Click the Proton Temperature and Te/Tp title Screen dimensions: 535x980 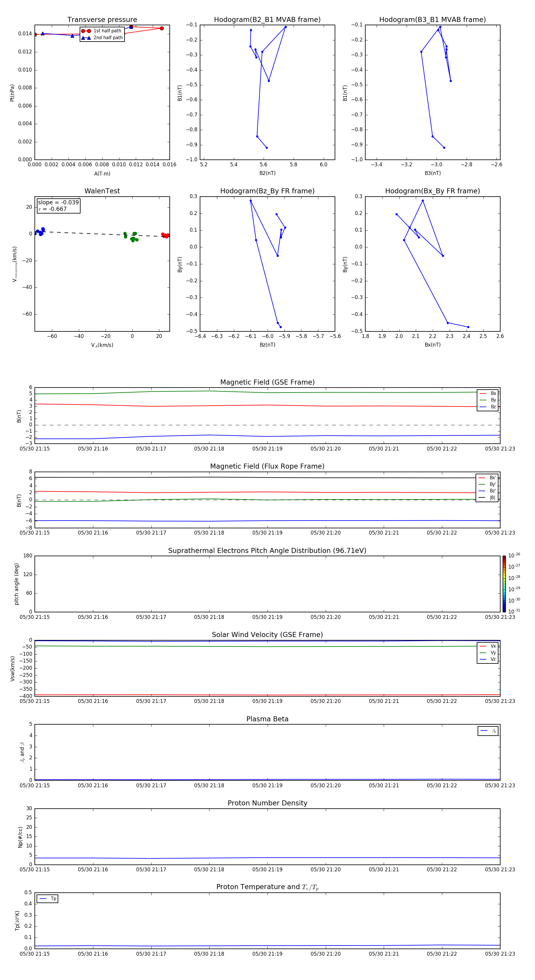point(267,887)
